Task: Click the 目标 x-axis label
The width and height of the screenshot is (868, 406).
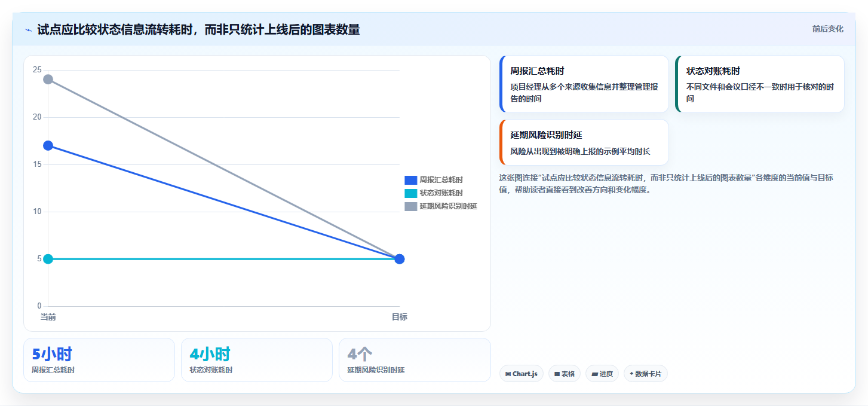Action: point(400,317)
